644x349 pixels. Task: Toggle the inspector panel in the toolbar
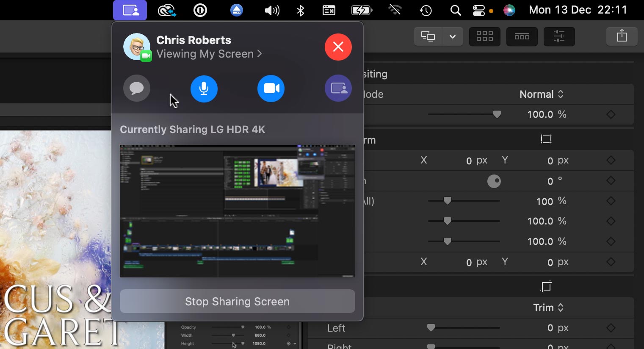[559, 36]
